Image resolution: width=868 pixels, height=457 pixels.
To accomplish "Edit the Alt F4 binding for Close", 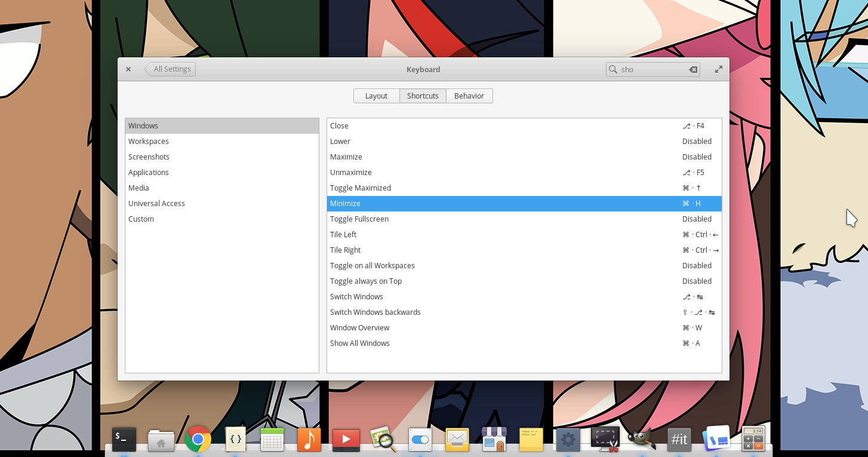I will pos(693,125).
